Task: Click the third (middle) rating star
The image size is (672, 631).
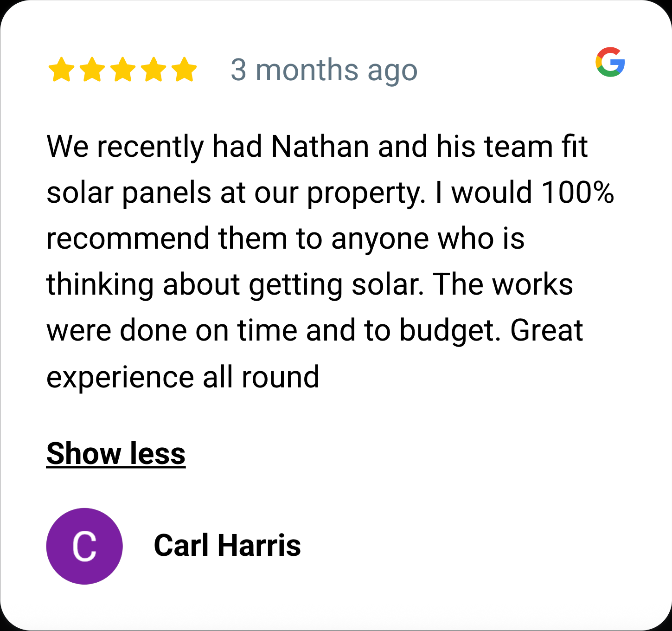Action: (x=123, y=70)
